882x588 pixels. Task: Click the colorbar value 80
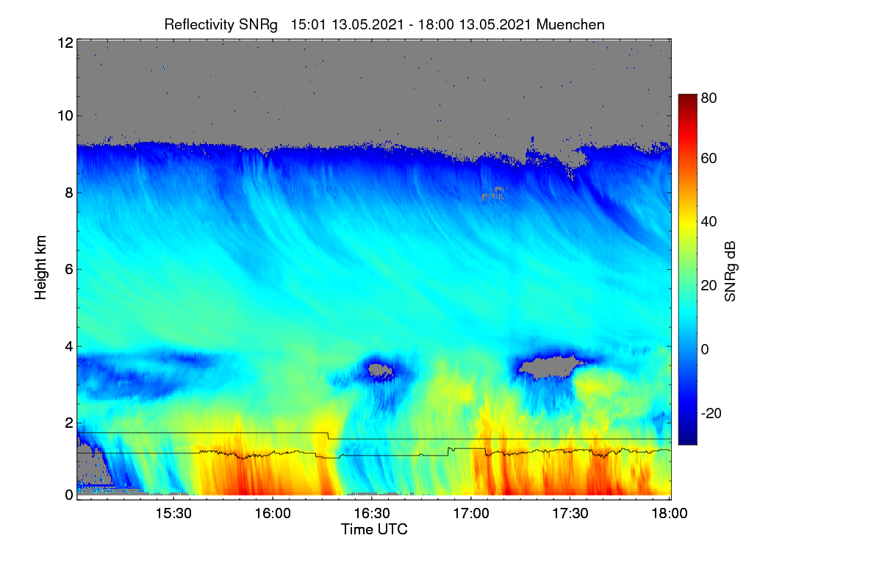709,96
